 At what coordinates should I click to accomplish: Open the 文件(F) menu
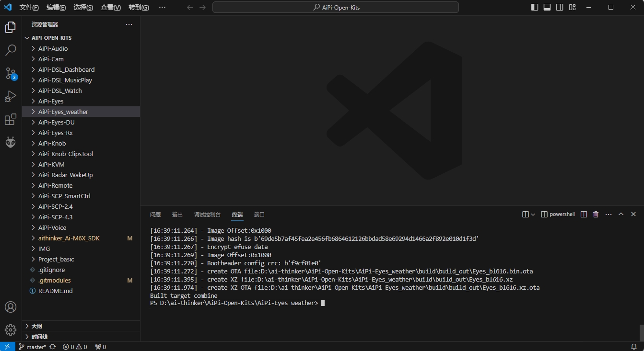click(29, 7)
